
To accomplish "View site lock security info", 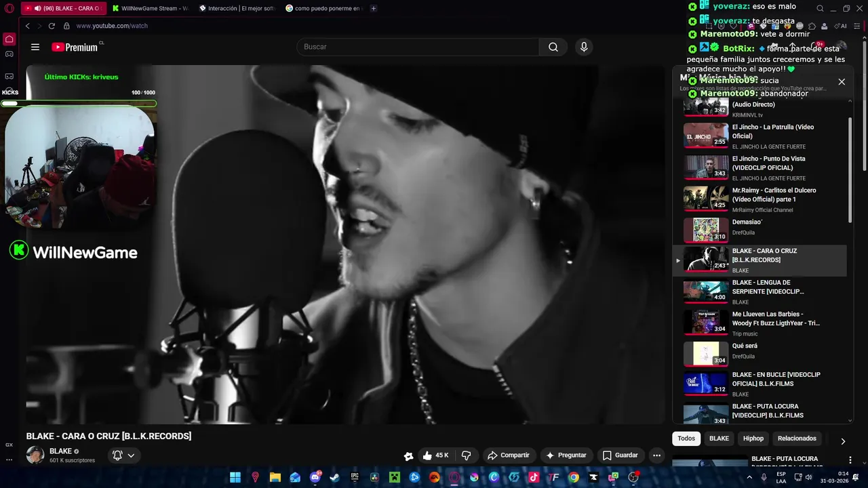I will (x=66, y=26).
